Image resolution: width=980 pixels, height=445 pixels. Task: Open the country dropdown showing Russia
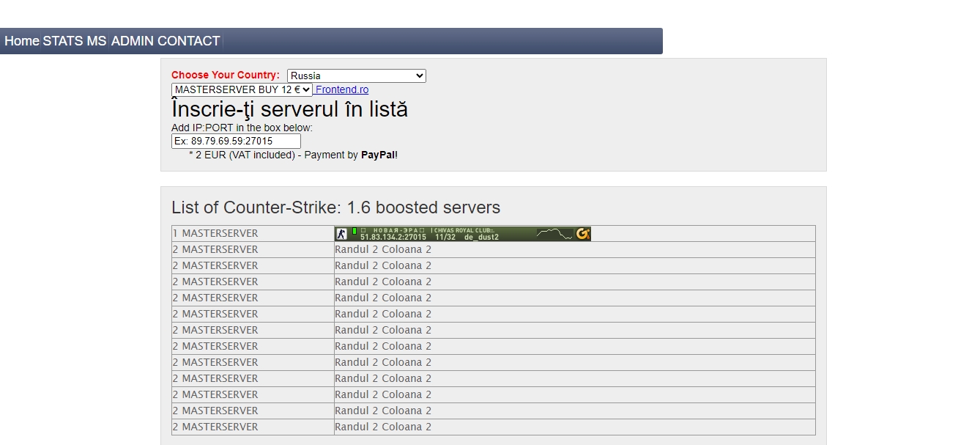click(356, 76)
